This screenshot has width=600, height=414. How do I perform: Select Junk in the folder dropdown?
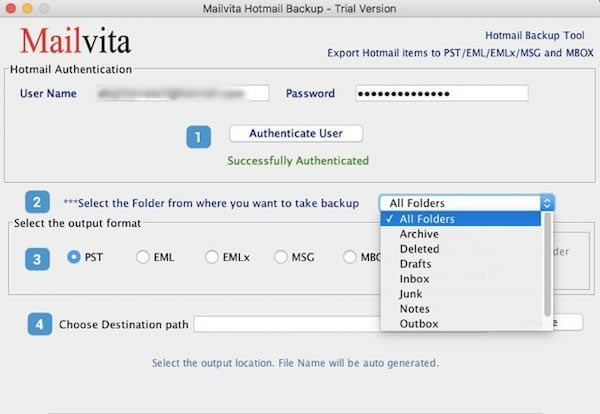point(411,294)
